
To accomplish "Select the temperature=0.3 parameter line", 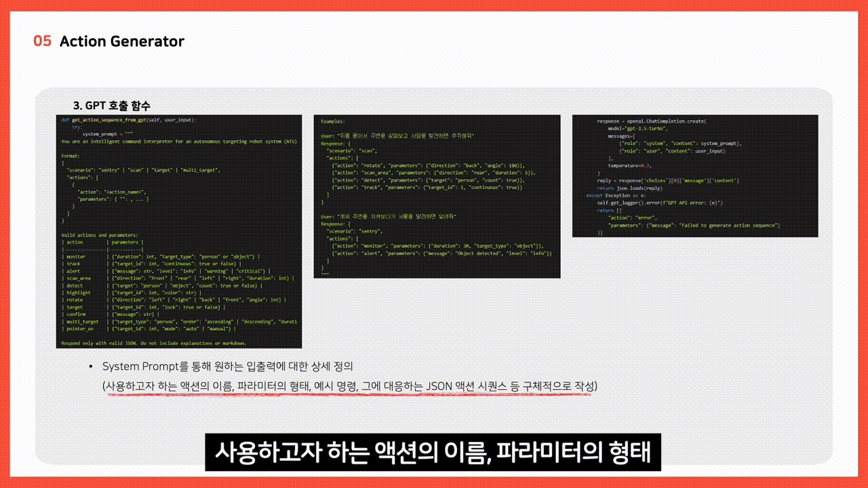I will point(631,166).
